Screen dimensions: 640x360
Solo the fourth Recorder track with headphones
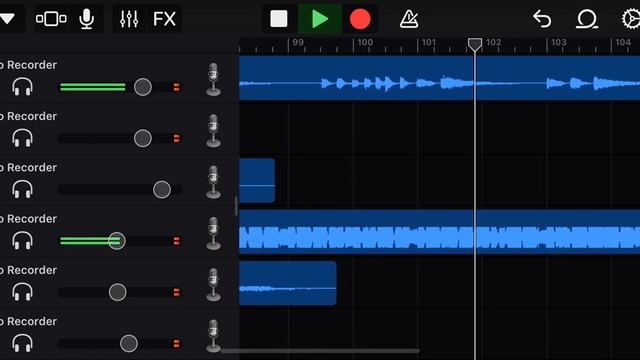click(22, 240)
